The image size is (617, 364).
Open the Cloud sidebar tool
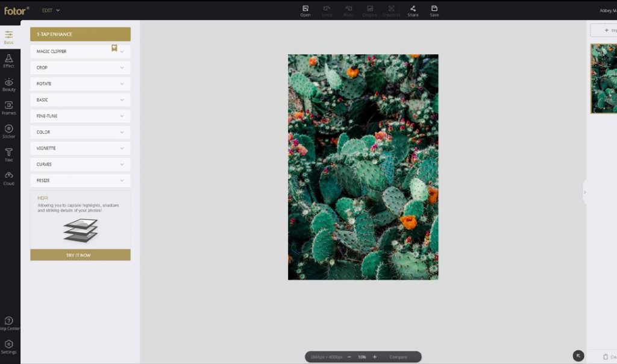click(x=8, y=178)
